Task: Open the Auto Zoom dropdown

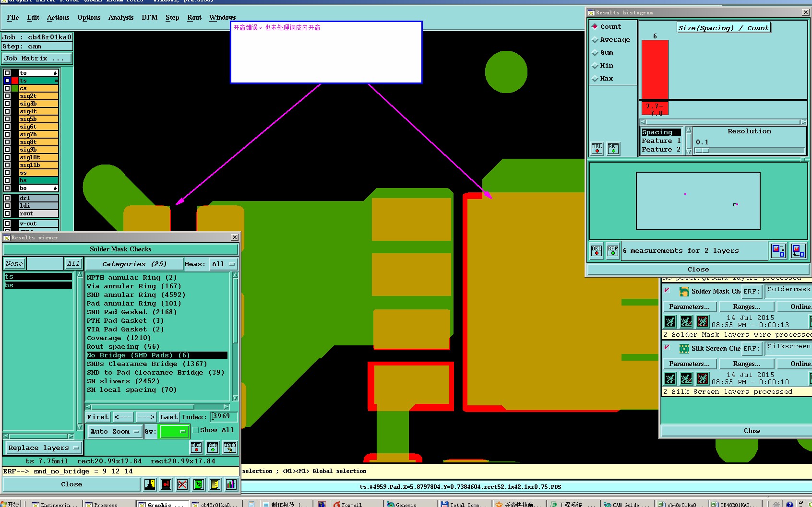Action: [115, 432]
